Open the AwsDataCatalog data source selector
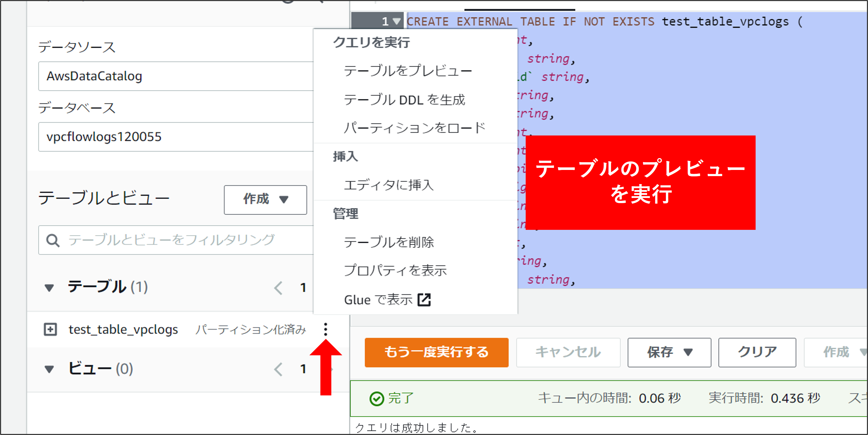 (175, 76)
